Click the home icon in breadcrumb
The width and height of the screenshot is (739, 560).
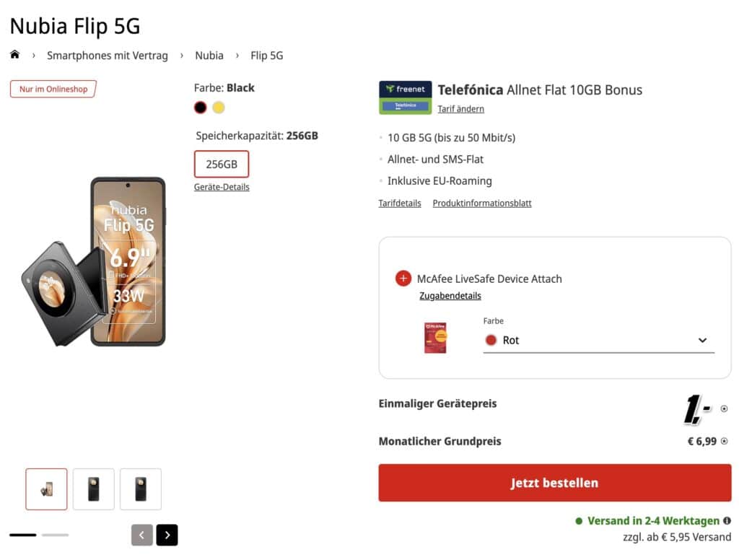pos(14,55)
